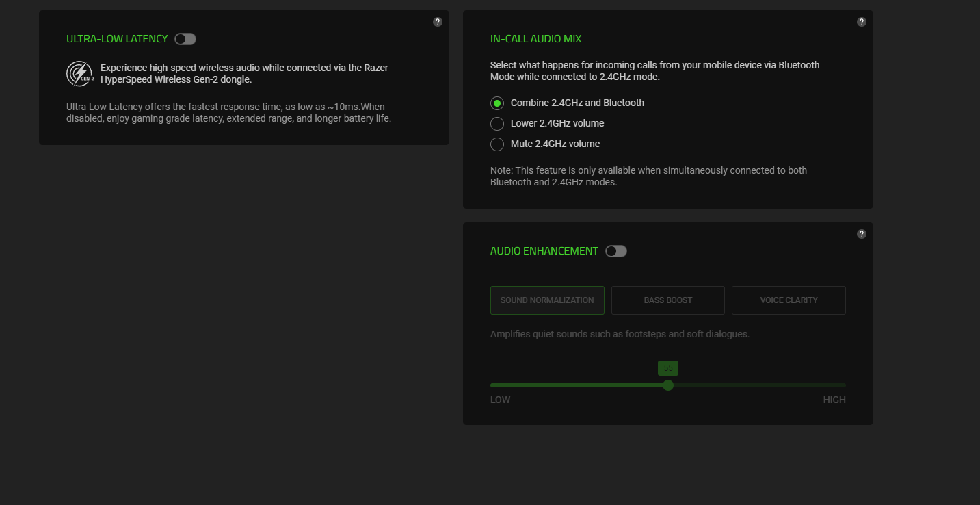Click the enhancement level slider handle
Screen dimensions: 980x505
668,385
